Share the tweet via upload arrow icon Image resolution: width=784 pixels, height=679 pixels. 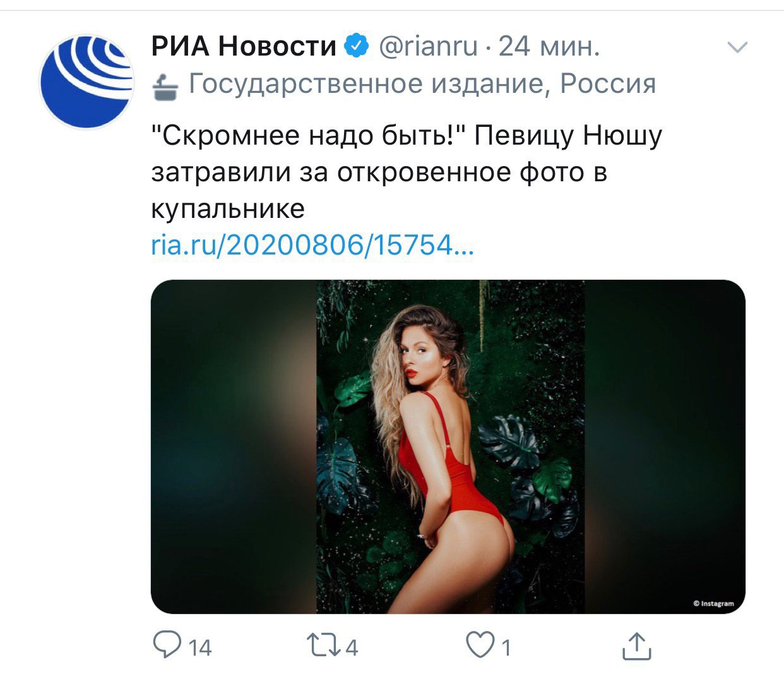tap(636, 646)
